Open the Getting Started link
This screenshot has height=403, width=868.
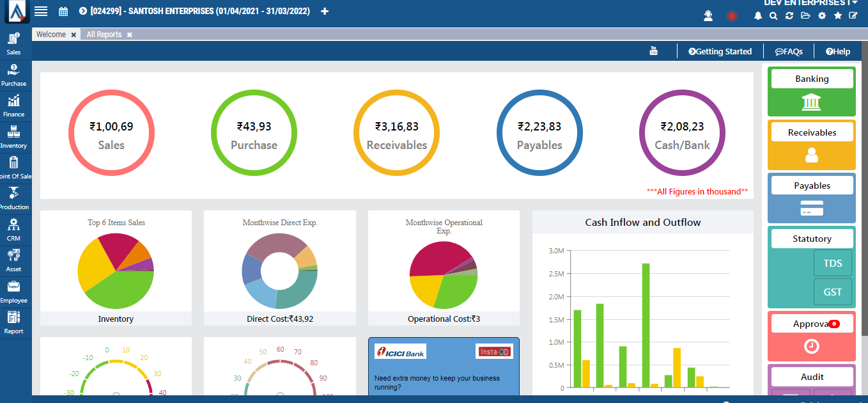pos(720,51)
